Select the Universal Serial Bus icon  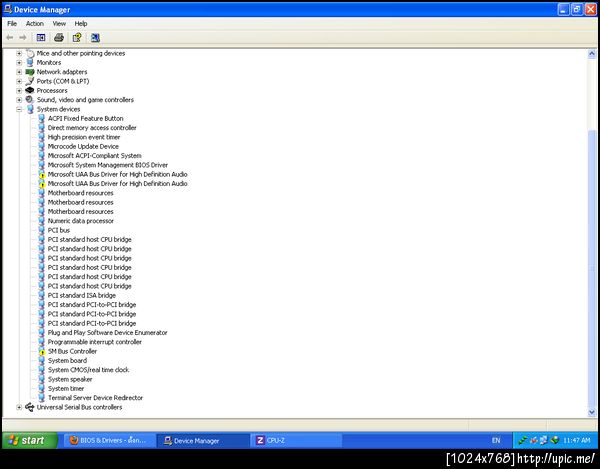pyautogui.click(x=30, y=407)
